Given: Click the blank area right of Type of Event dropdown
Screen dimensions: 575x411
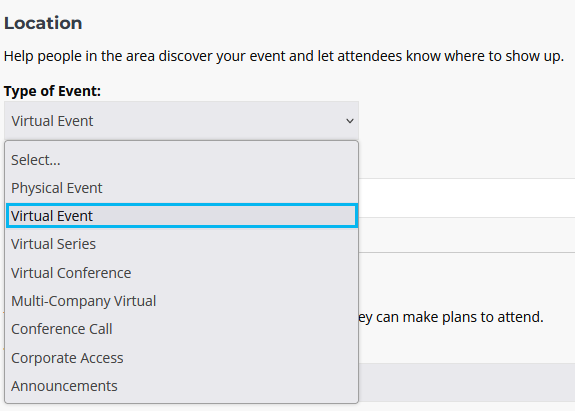Looking at the screenshot, I should 466,121.
